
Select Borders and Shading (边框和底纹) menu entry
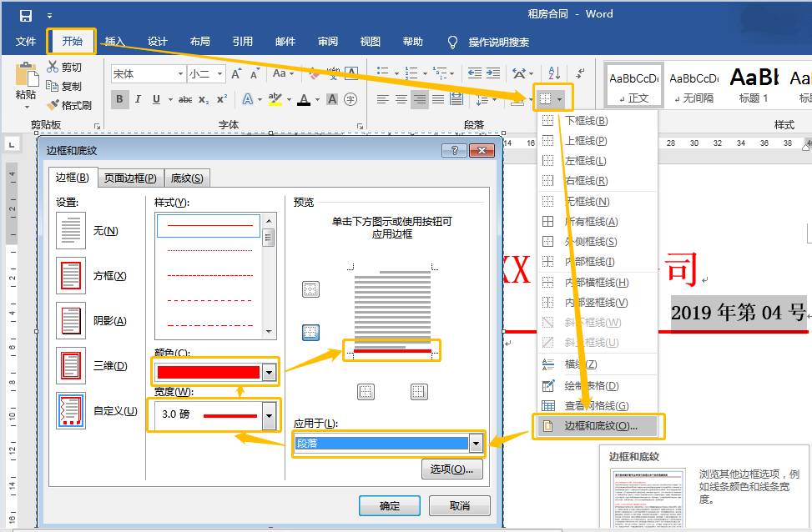599,426
